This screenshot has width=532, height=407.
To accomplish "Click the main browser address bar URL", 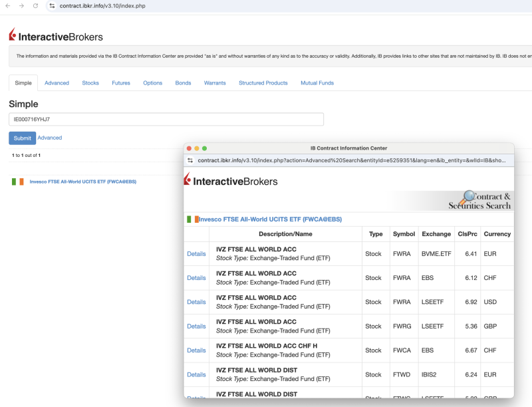I will point(102,6).
